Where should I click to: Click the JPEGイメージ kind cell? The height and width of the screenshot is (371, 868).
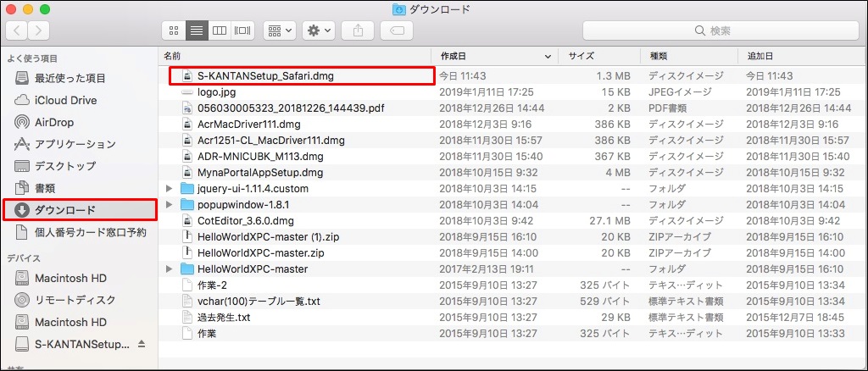(x=681, y=91)
